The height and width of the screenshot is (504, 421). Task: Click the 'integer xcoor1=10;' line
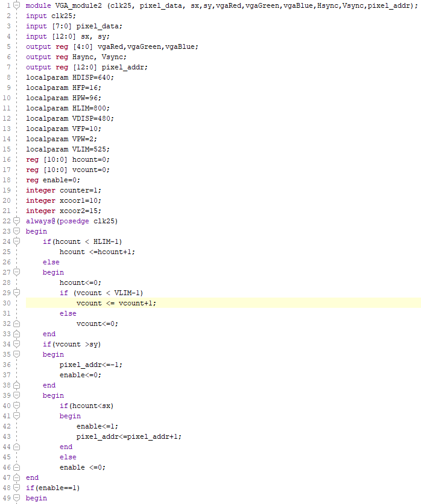[63, 200]
